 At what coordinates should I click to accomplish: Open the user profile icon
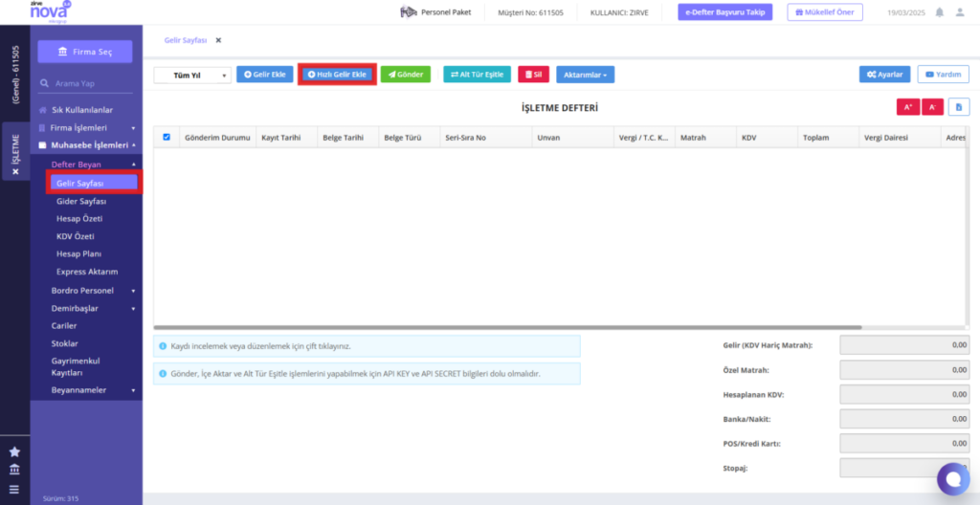coord(960,11)
